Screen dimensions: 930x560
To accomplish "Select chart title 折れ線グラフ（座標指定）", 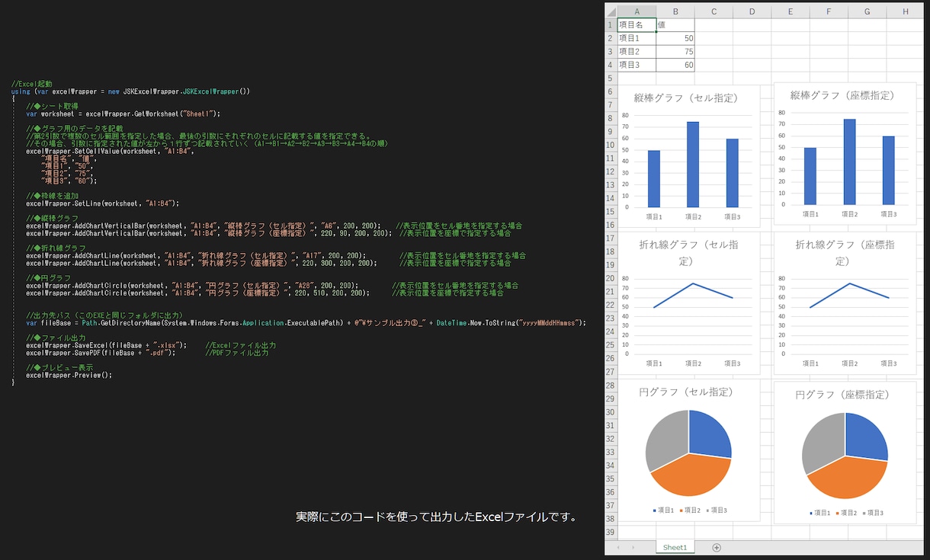I will point(845,252).
